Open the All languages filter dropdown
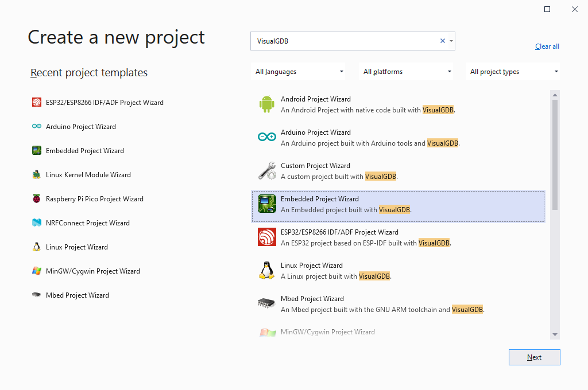Image resolution: width=588 pixels, height=390 pixels. pyautogui.click(x=298, y=72)
